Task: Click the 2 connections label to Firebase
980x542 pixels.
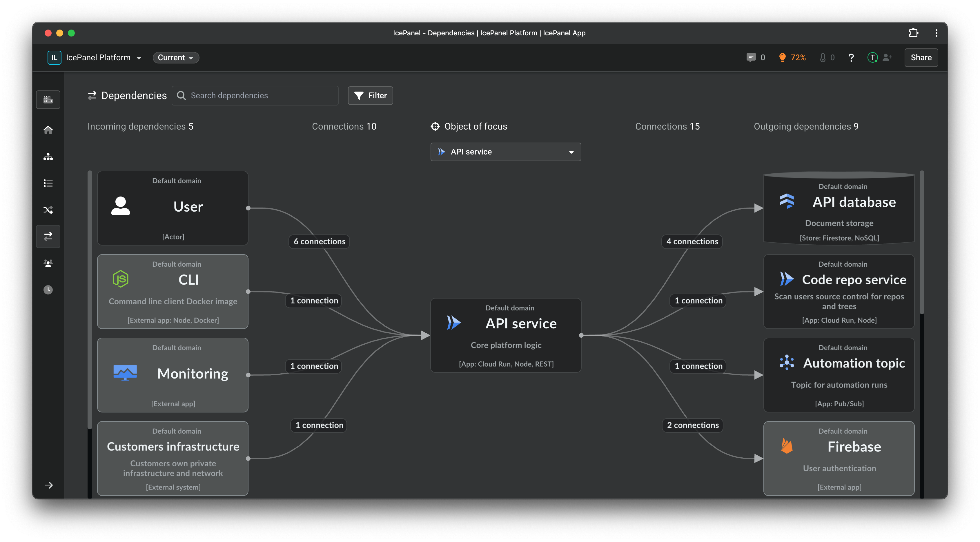Action: pos(692,425)
